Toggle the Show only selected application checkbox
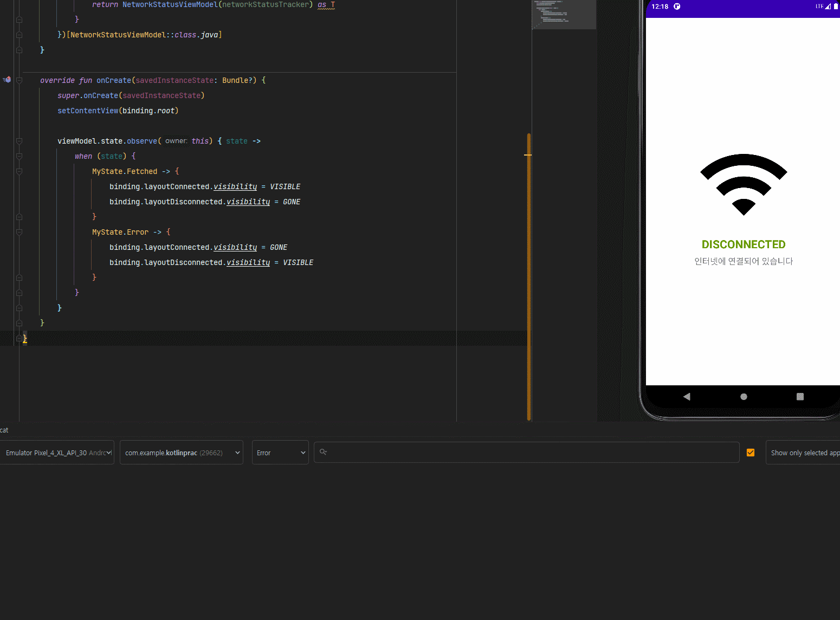This screenshot has height=620, width=840. 751,453
